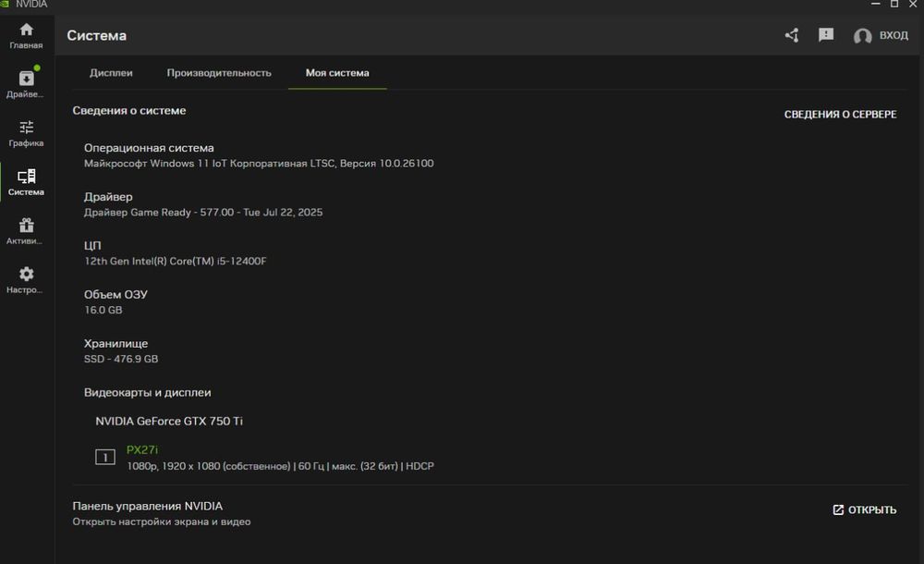Screen dimensions: 924x564
Task: Open the feedback exclamation icon in header
Action: (x=826, y=35)
